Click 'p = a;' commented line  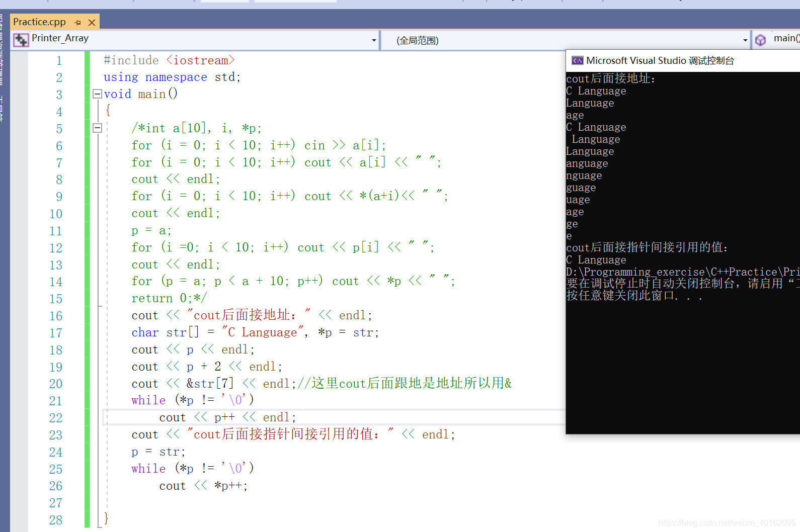click(151, 231)
